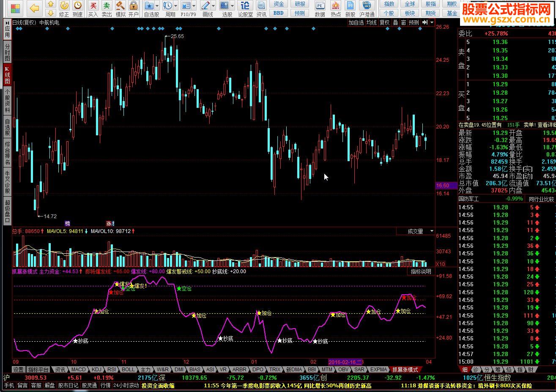Select the 分时图 side tab
Image resolution: width=556 pixels, height=392 pixels.
[7, 52]
